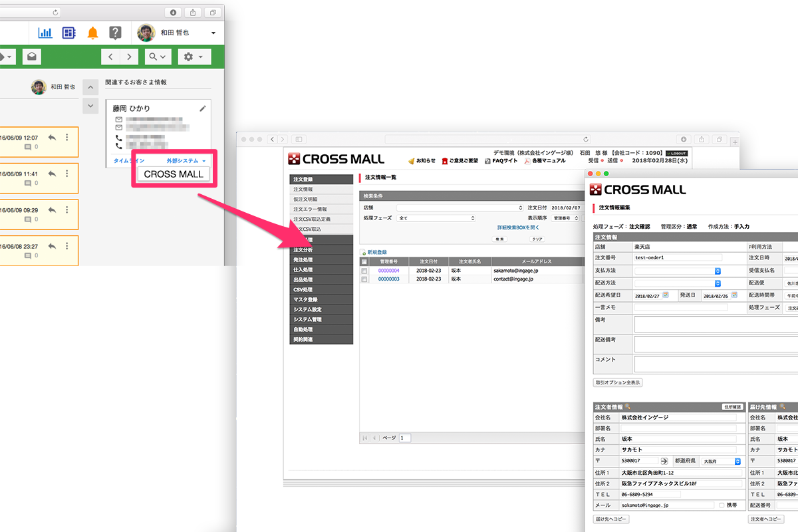Open the 店舗 dropdown in search conditions
798x532 pixels.
tap(460, 208)
